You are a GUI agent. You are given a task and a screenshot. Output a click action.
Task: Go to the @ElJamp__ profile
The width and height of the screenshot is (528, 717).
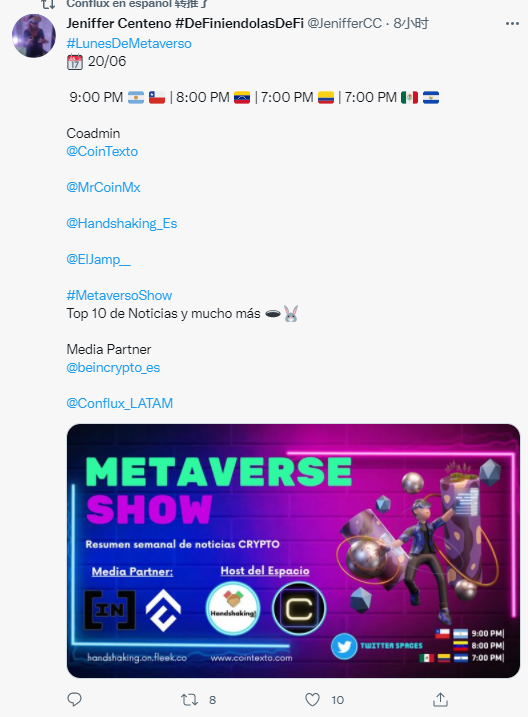pos(98,259)
